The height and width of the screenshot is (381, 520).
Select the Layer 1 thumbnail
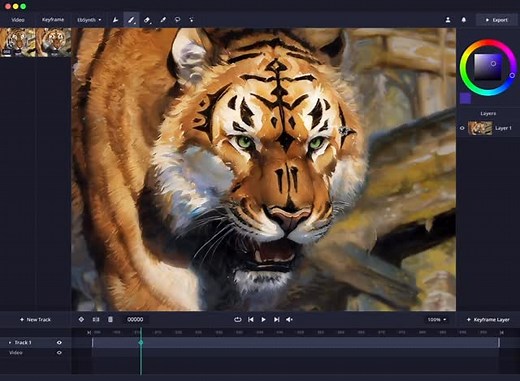[480, 128]
